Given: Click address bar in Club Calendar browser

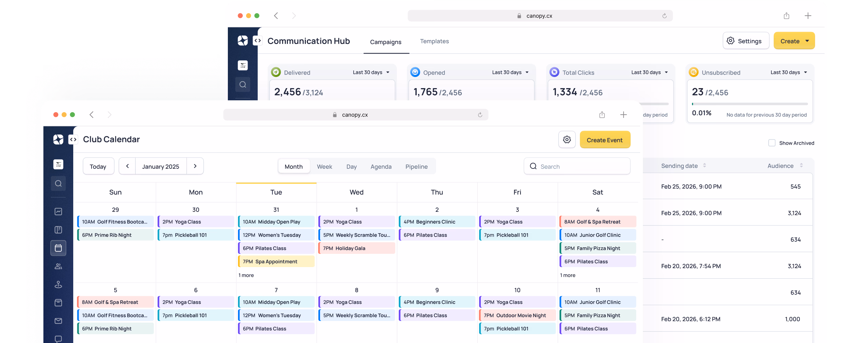Looking at the screenshot, I should tap(356, 115).
